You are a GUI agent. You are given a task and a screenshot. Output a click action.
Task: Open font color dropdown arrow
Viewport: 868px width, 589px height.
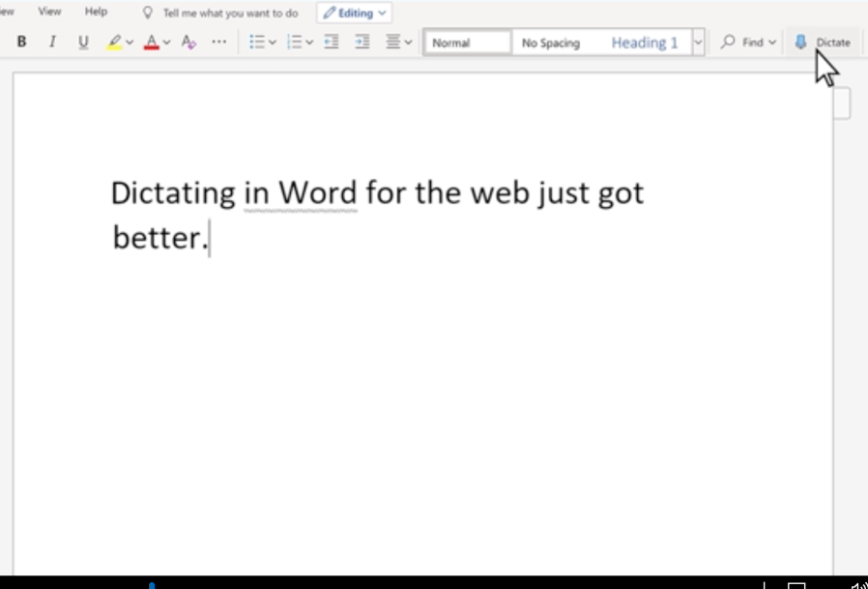[x=166, y=43]
